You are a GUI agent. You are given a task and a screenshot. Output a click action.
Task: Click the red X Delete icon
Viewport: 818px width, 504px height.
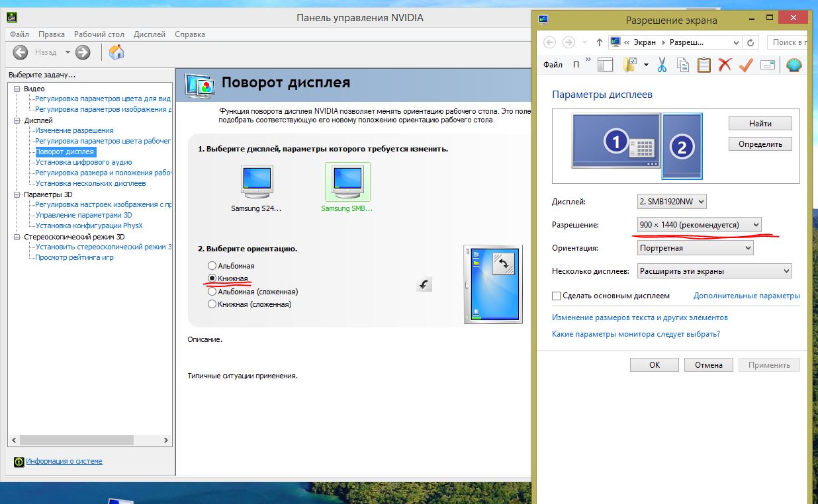(x=725, y=65)
